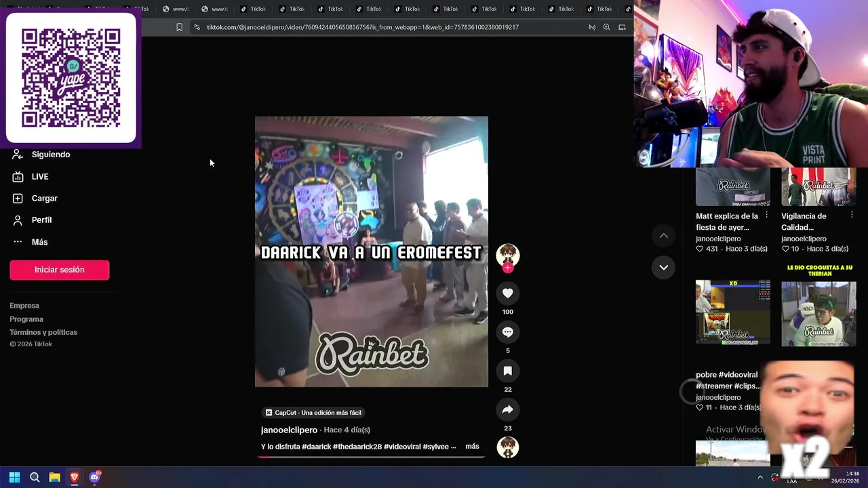Image resolution: width=868 pixels, height=488 pixels.
Task: Open File Explorer from the taskbar
Action: [54, 477]
